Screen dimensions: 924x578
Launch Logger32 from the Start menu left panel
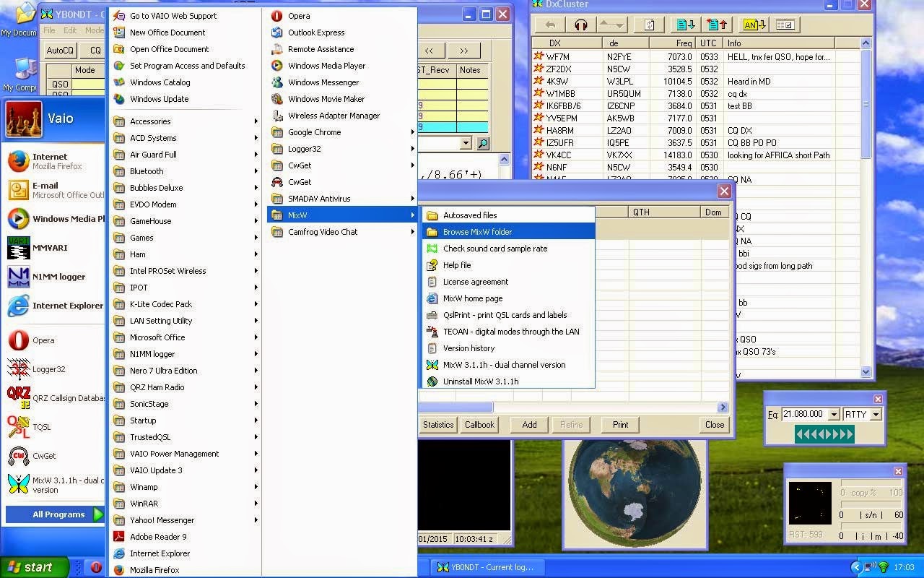click(x=54, y=369)
